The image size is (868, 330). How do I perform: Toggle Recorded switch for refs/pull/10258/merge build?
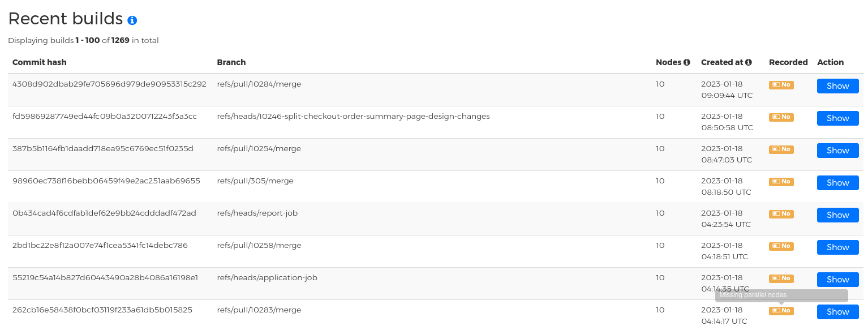pos(781,246)
